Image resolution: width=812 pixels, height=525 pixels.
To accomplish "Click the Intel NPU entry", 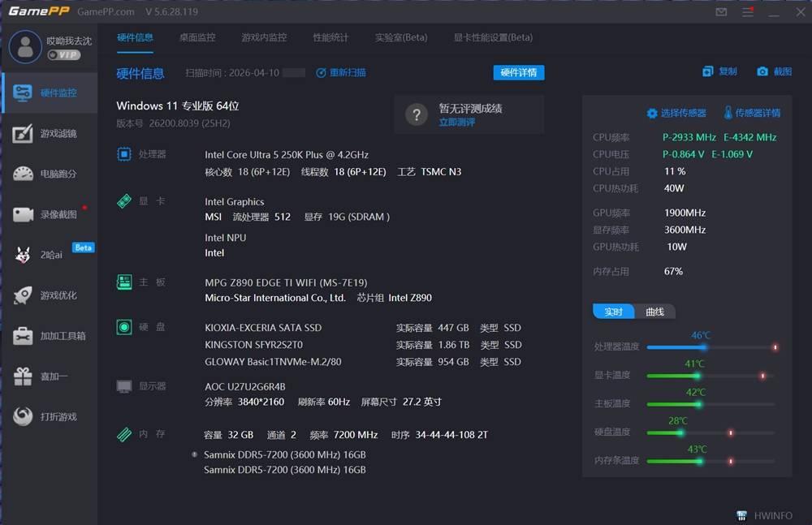I will [225, 238].
